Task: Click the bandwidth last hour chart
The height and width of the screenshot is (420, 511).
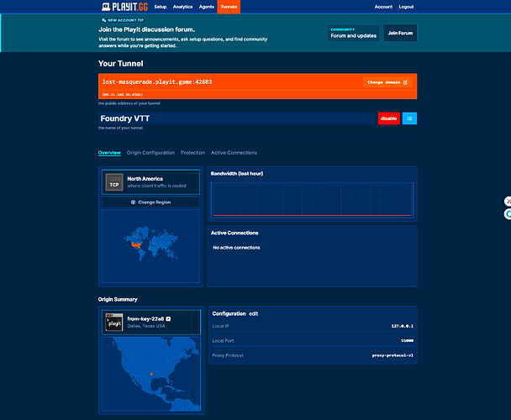Action: coord(312,200)
